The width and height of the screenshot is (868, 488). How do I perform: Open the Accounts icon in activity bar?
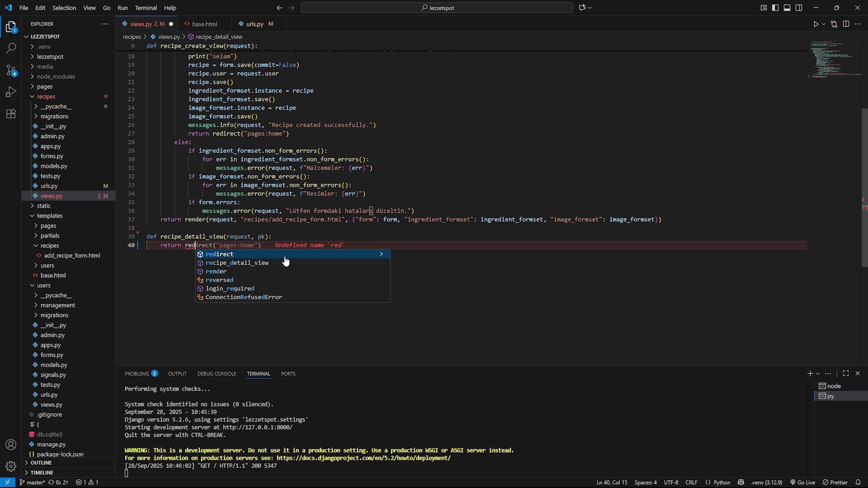coord(11,445)
